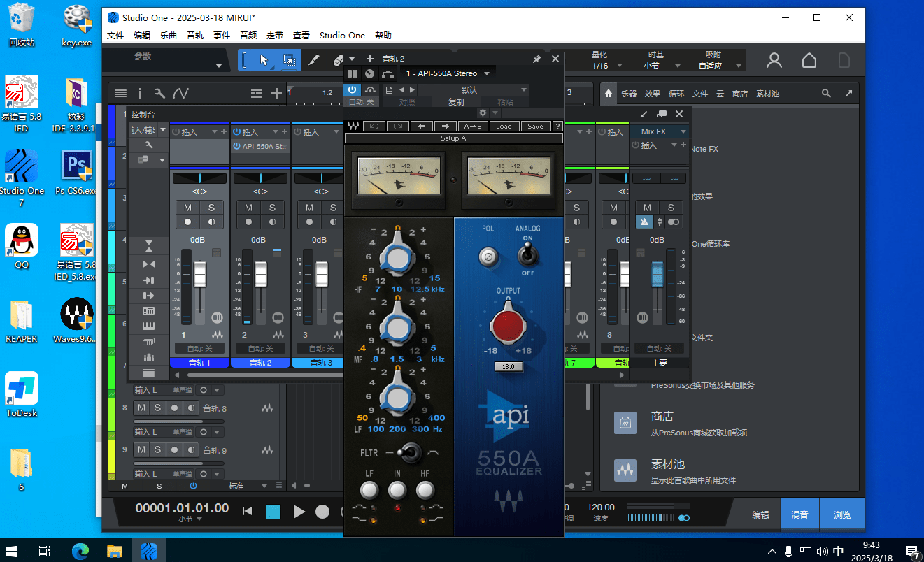This screenshot has width=924, height=562.
Task: Bypass API-550A insert on channel 2
Action: [236, 146]
